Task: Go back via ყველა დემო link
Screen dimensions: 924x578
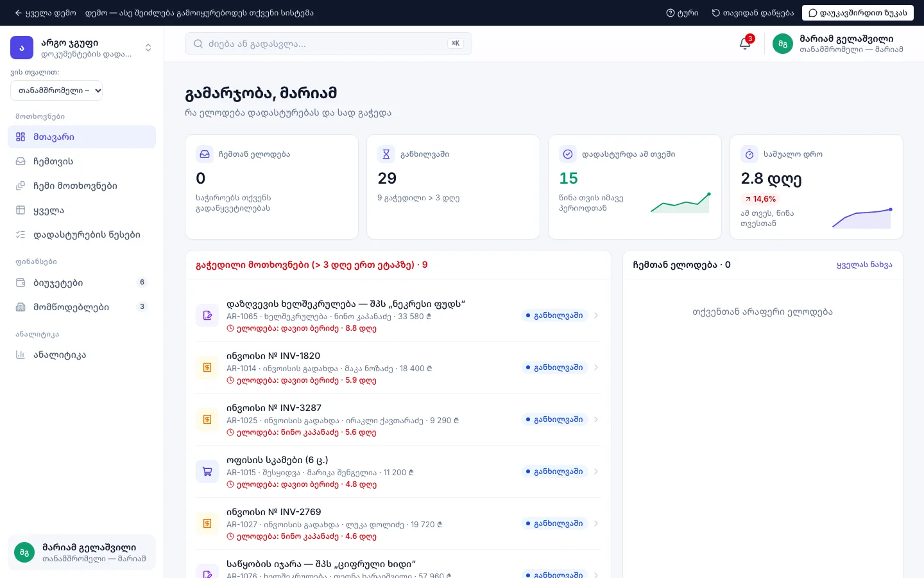Action: click(x=45, y=13)
